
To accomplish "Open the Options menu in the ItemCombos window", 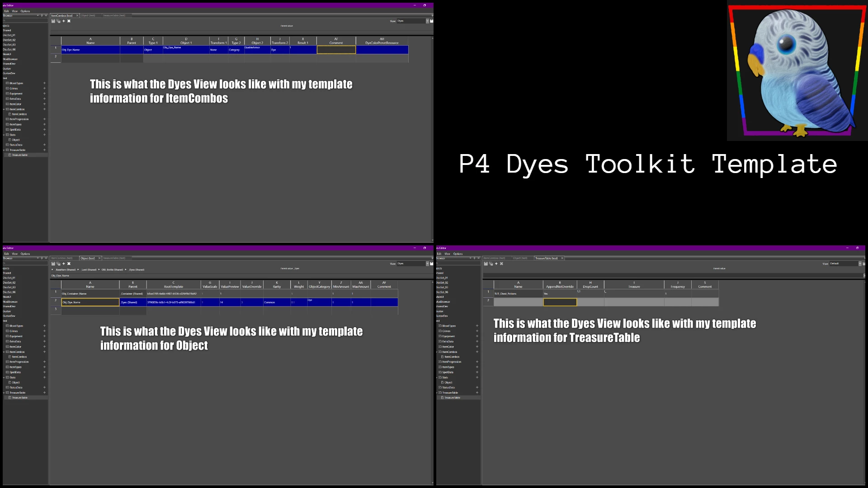I will pyautogui.click(x=25, y=11).
